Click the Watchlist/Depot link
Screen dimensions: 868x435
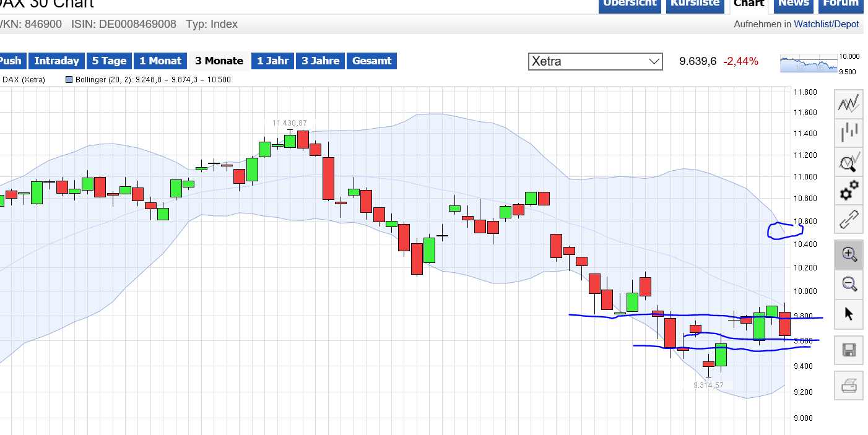point(827,24)
